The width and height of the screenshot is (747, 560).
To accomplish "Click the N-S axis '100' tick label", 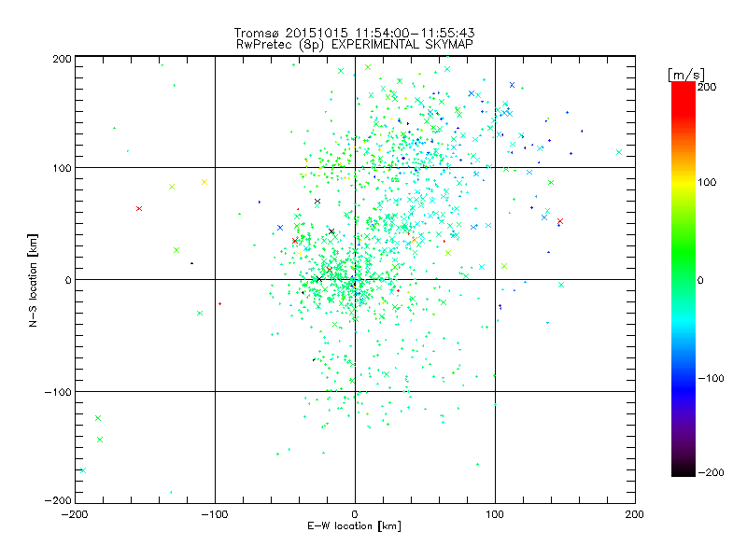I will click(x=62, y=168).
